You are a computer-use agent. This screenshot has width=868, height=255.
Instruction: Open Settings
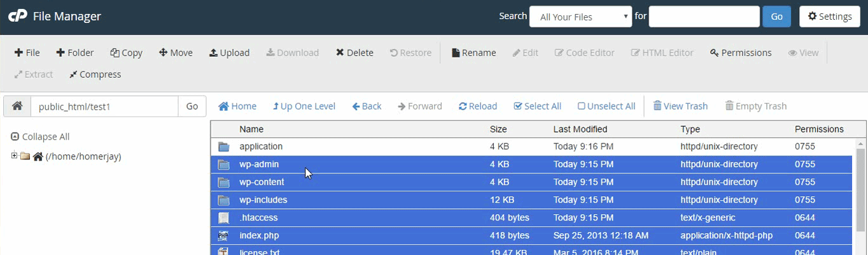click(830, 17)
